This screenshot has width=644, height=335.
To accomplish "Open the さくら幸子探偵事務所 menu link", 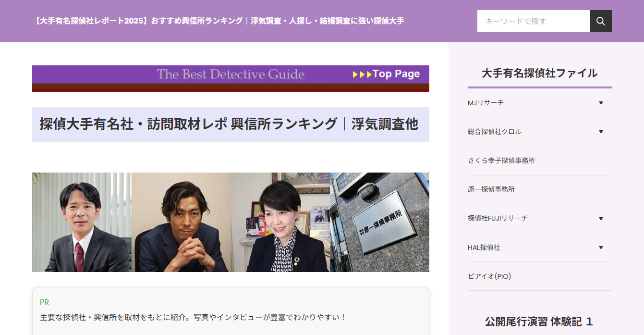I will coord(501,161).
